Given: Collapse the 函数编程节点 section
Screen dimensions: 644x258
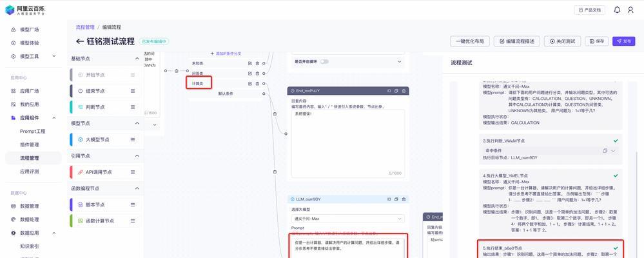Looking at the screenshot, I should pos(137,188).
